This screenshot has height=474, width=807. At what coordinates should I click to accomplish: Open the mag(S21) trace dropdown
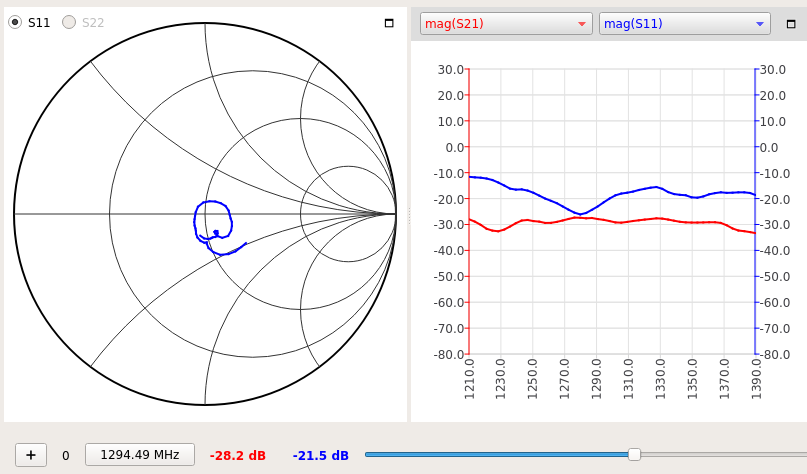506,24
